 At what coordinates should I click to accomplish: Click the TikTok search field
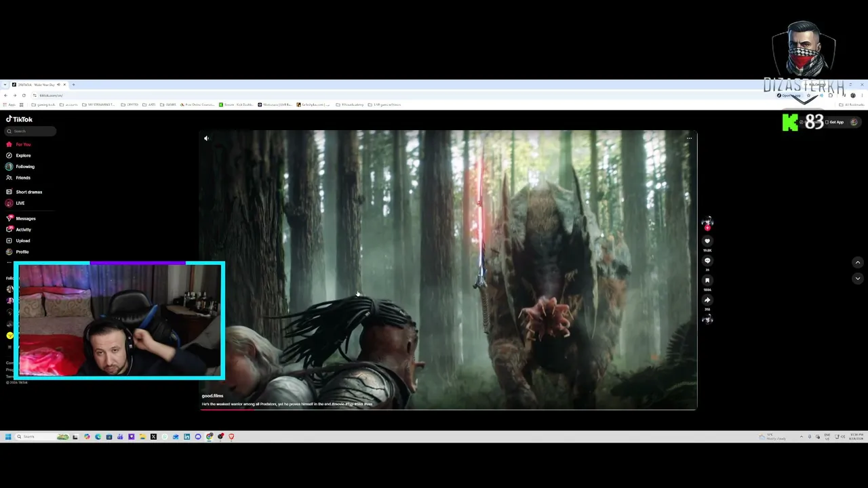coord(31,131)
